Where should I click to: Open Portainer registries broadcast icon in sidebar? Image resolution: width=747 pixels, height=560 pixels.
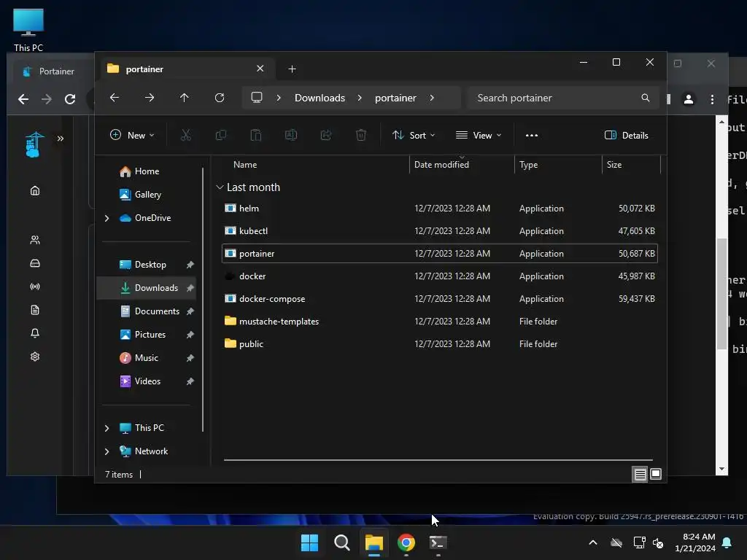tap(35, 287)
